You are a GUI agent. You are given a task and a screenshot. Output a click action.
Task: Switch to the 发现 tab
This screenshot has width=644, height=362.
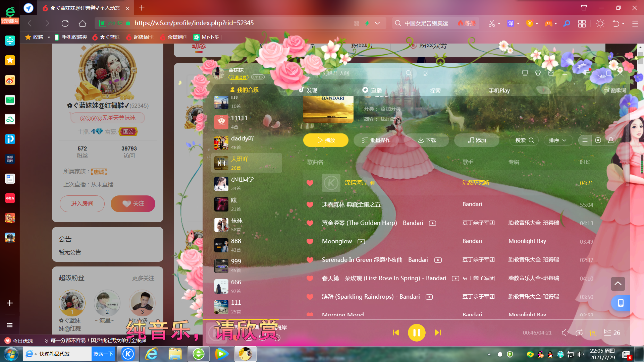click(x=308, y=90)
